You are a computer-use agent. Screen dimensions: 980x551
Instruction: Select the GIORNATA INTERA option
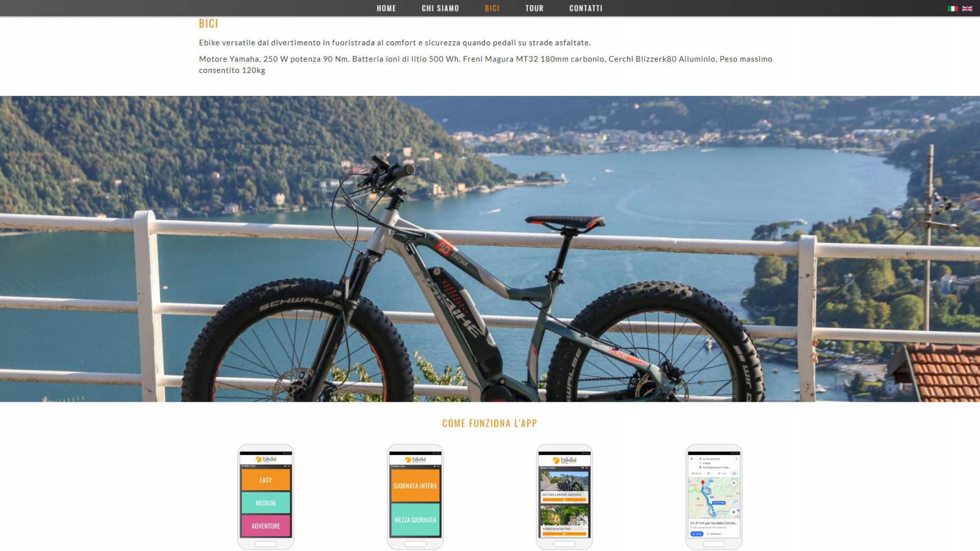(x=415, y=486)
